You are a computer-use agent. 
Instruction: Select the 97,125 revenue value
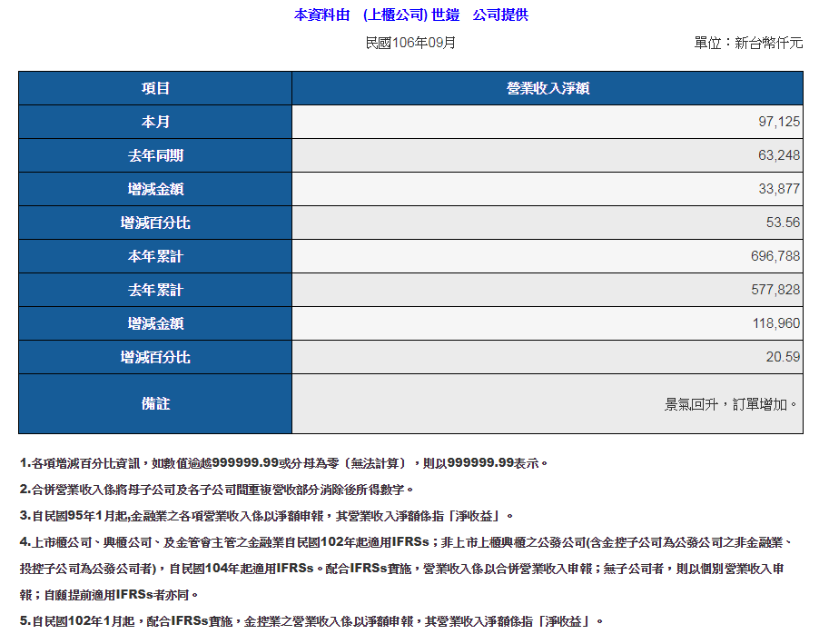pyautogui.click(x=778, y=122)
